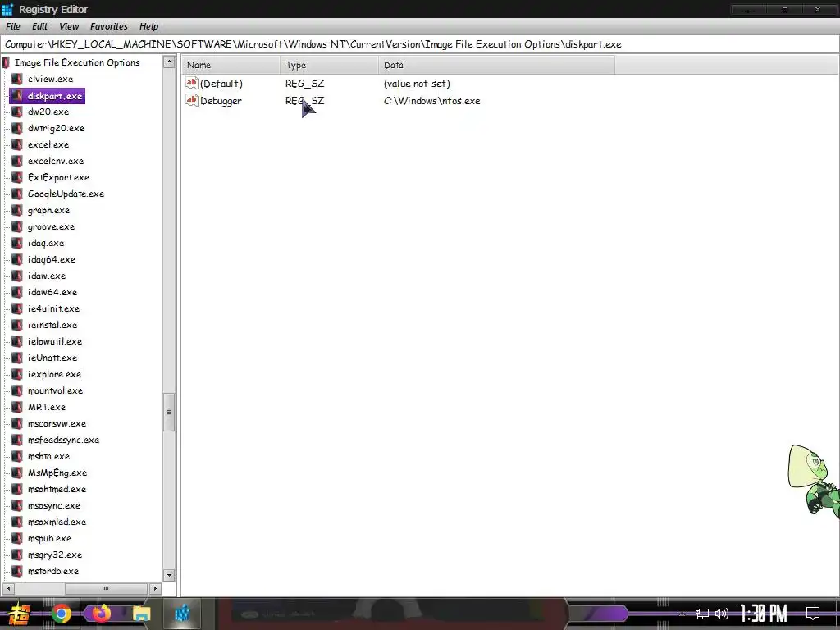Open the Help menu
The width and height of the screenshot is (840, 630).
pos(149,26)
